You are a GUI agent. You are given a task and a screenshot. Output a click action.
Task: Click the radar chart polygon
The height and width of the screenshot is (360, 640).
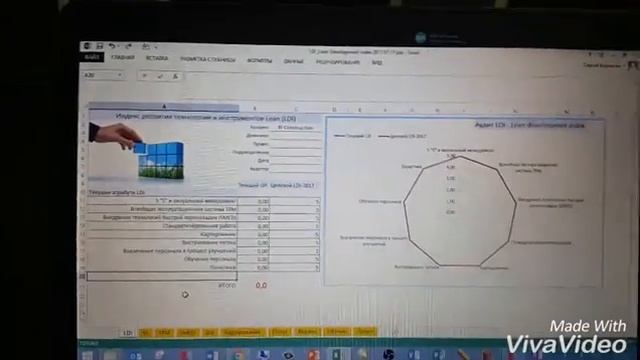tap(460, 211)
